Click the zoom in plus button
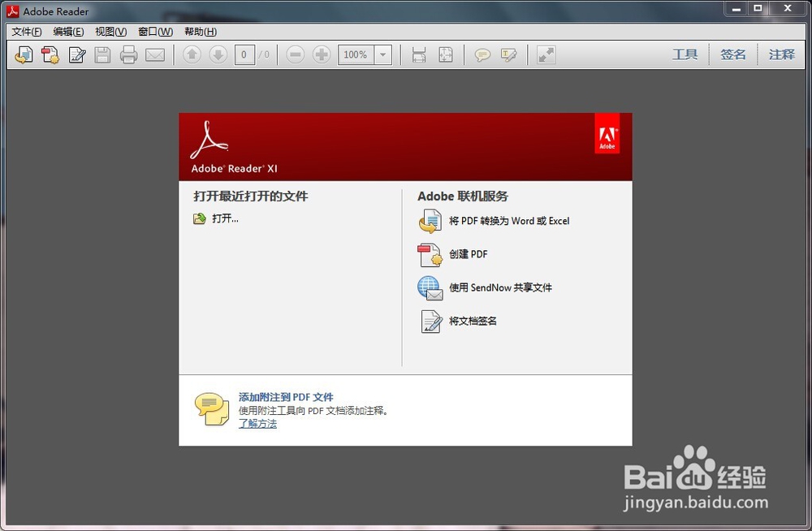The height and width of the screenshot is (531, 812). (x=322, y=54)
